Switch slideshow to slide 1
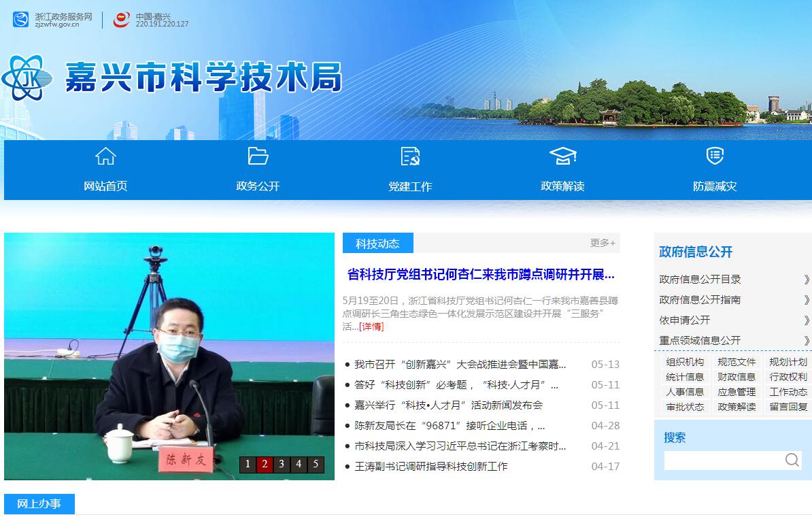The width and height of the screenshot is (812, 517). (248, 465)
